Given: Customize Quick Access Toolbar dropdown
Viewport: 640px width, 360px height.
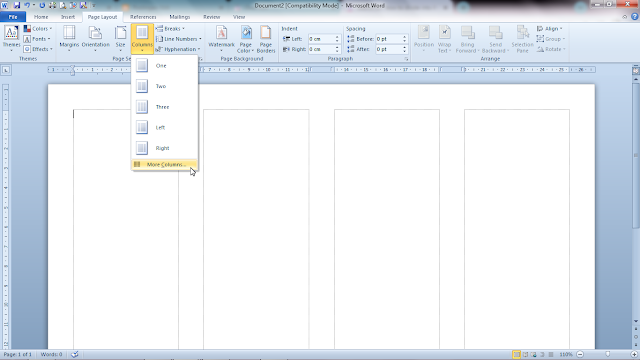Looking at the screenshot, I should pyautogui.click(x=93, y=6).
